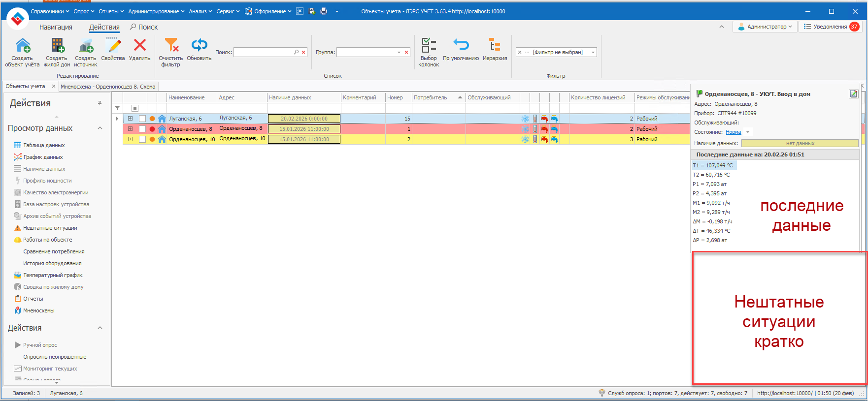
Task: Tick the checkbox for Орденоносцев, 8 row
Action: [x=142, y=129]
